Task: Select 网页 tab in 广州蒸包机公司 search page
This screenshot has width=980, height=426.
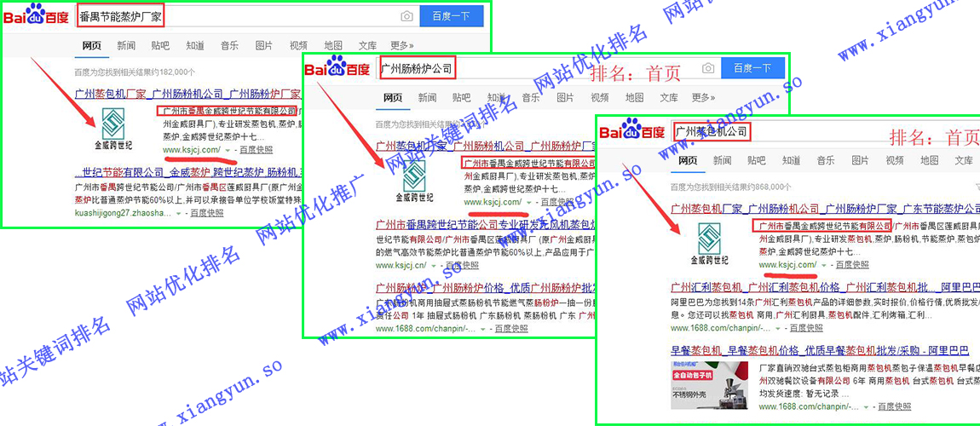Action: [x=688, y=160]
